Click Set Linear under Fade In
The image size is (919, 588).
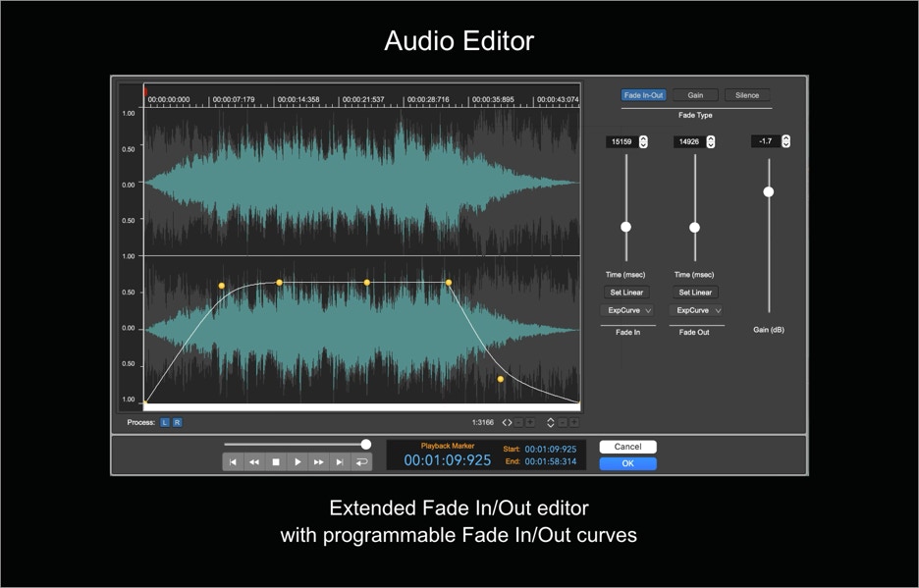(626, 293)
